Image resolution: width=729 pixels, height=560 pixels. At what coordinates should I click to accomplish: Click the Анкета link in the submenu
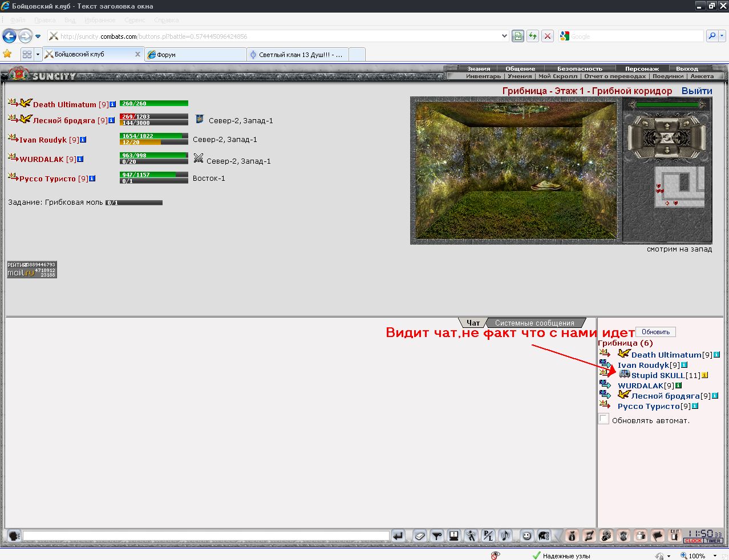(702, 76)
